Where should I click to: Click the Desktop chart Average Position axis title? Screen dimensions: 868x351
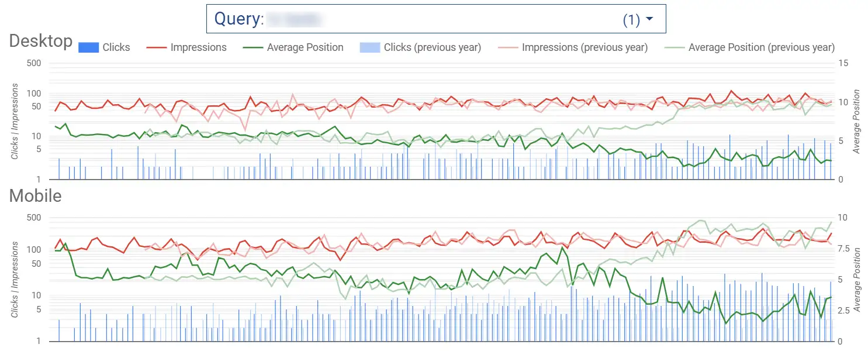click(x=856, y=121)
